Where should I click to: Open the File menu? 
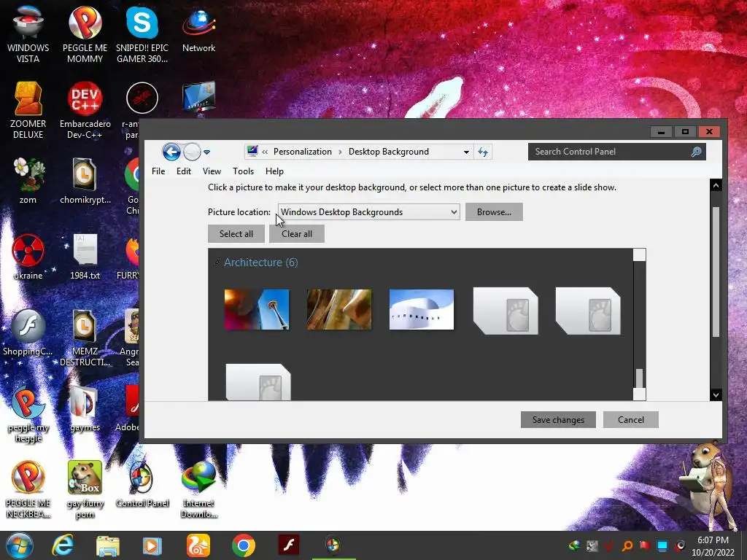[158, 171]
